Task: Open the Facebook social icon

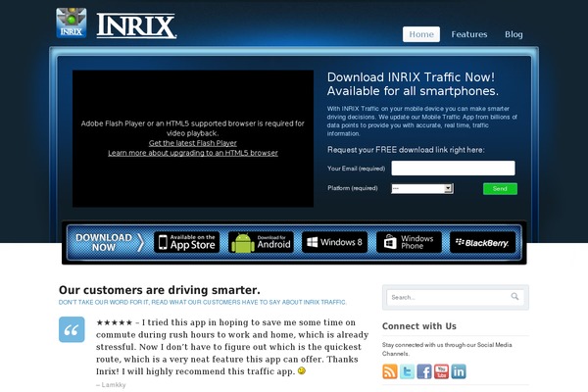Action: coord(424,371)
